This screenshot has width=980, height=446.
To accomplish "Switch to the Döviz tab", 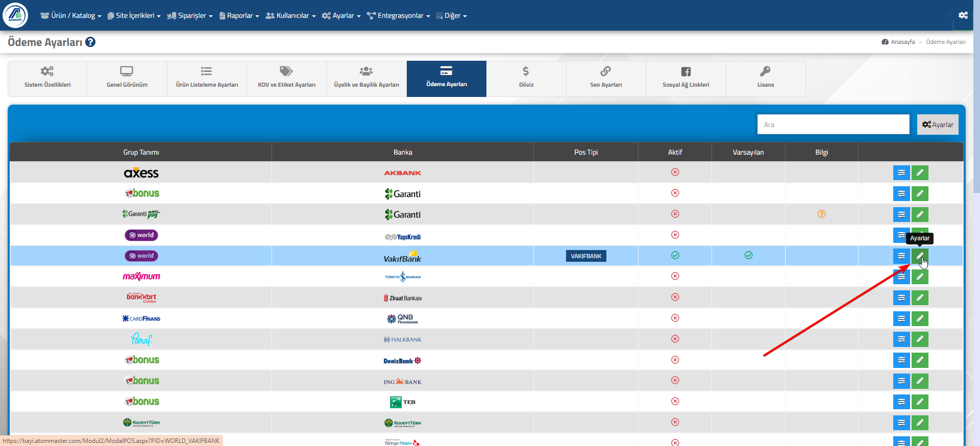I will pos(526,79).
